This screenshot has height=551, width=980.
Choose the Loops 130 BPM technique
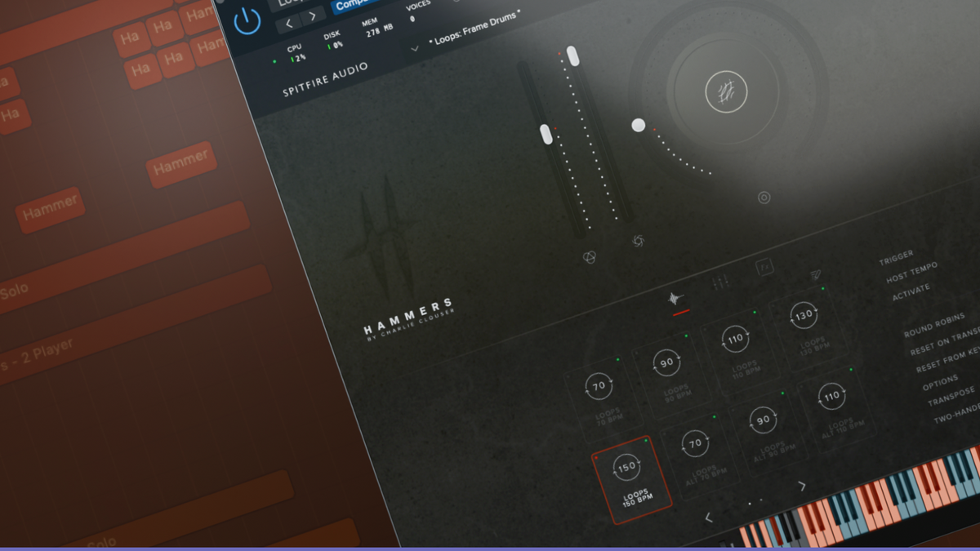coord(804,316)
